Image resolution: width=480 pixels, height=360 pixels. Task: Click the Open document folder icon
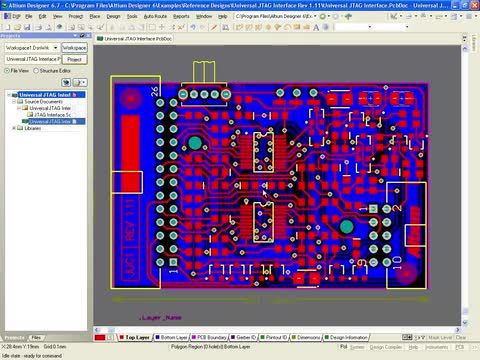[x=17, y=27]
